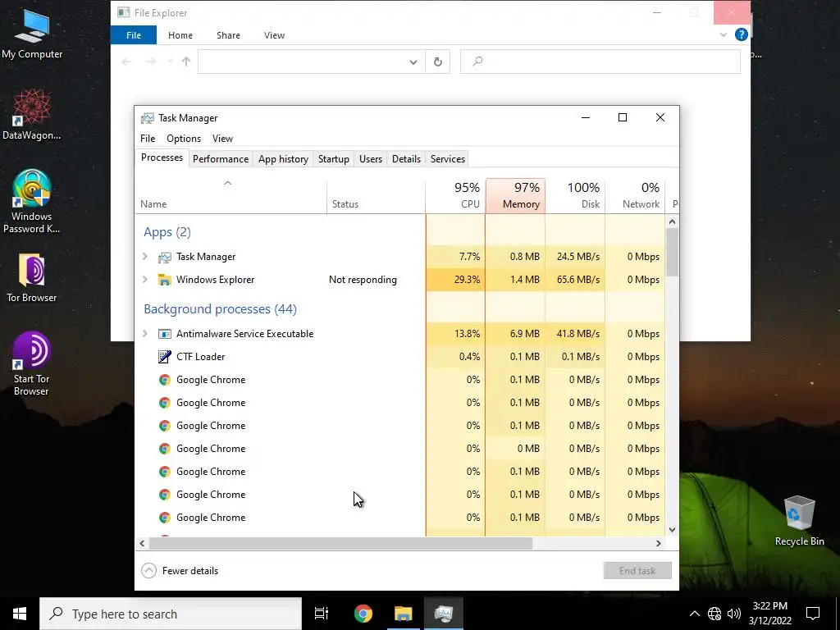The image size is (840, 630).
Task: Sort processes by CPU column
Action: point(455,196)
